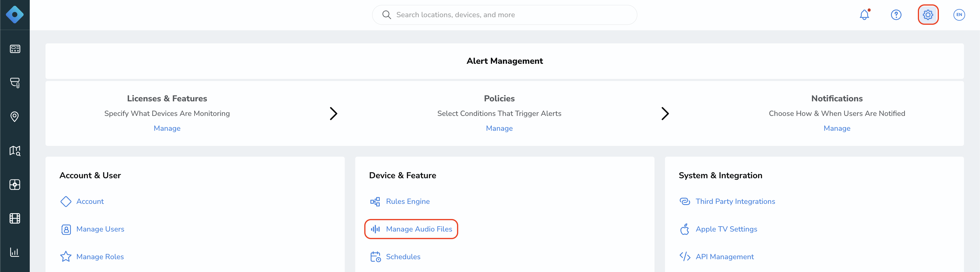The image size is (980, 272).
Task: Click the magnifier icon in search bar
Action: (386, 15)
